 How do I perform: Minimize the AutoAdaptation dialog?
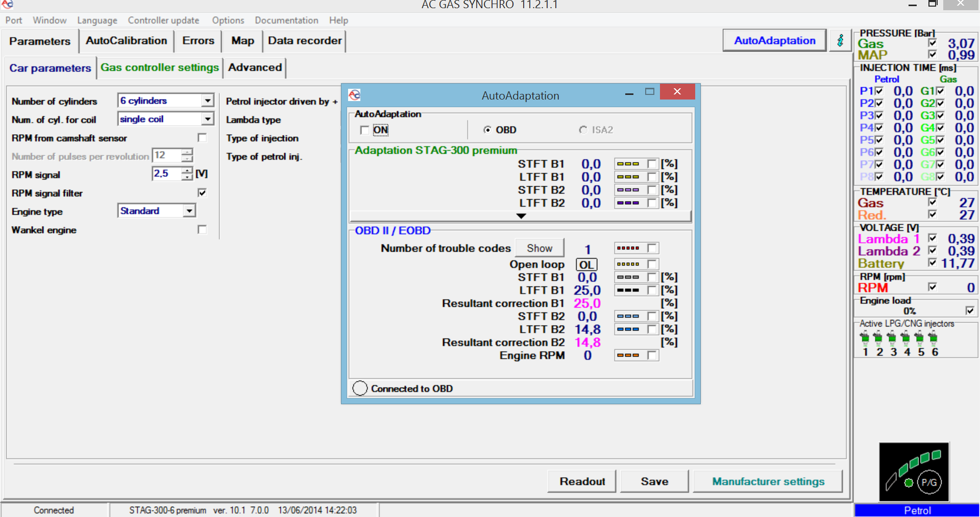(x=629, y=93)
